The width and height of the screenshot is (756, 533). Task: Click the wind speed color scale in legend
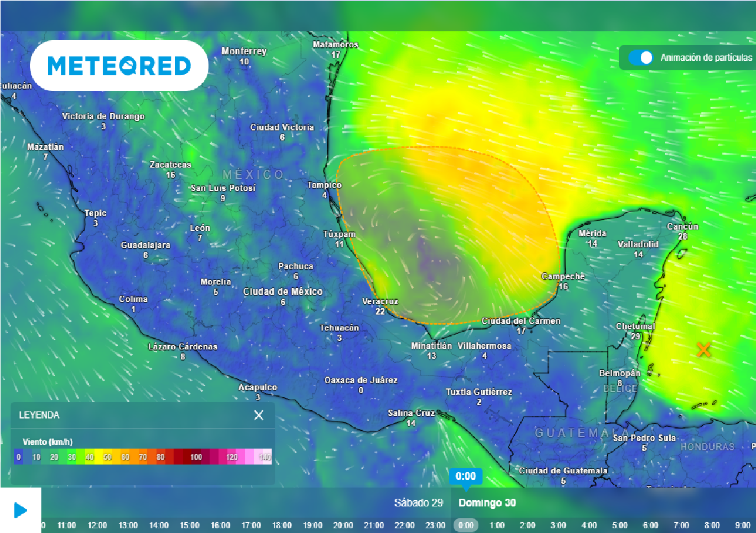143,456
